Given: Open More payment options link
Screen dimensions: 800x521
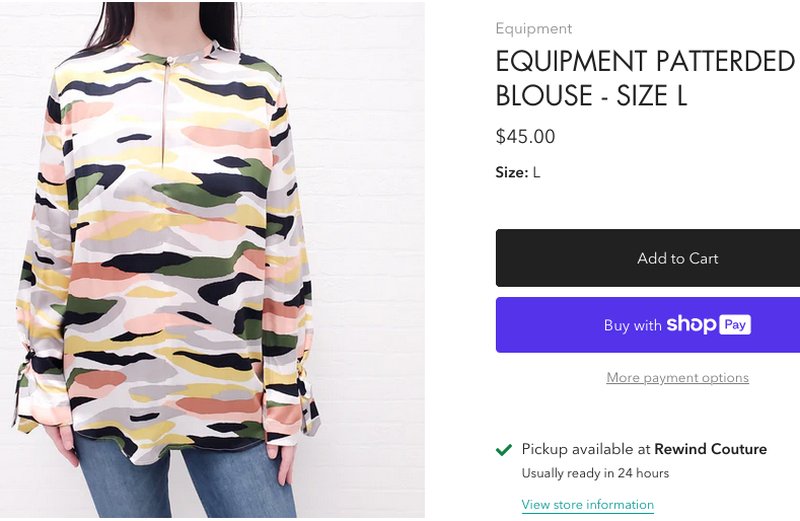Looking at the screenshot, I should (x=677, y=378).
